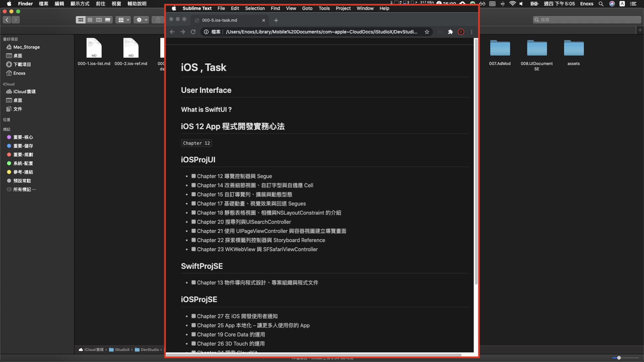644x362 pixels.
Task: Open the Finder gear action dropdown
Action: pyautogui.click(x=141, y=20)
